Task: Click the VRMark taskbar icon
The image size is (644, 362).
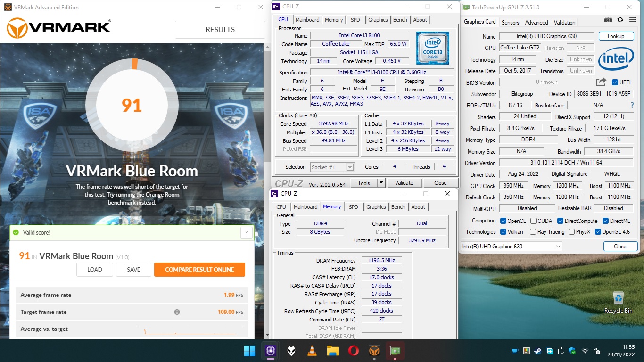Action: pos(374,351)
